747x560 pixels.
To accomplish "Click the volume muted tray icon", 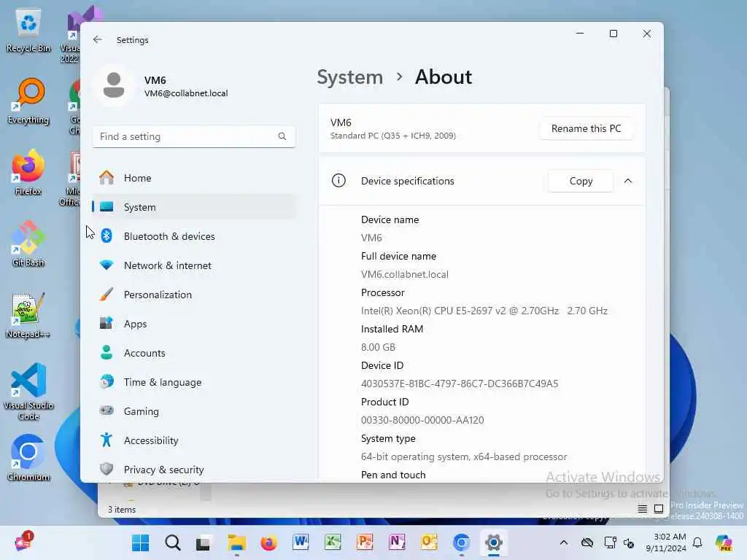I will (x=629, y=542).
